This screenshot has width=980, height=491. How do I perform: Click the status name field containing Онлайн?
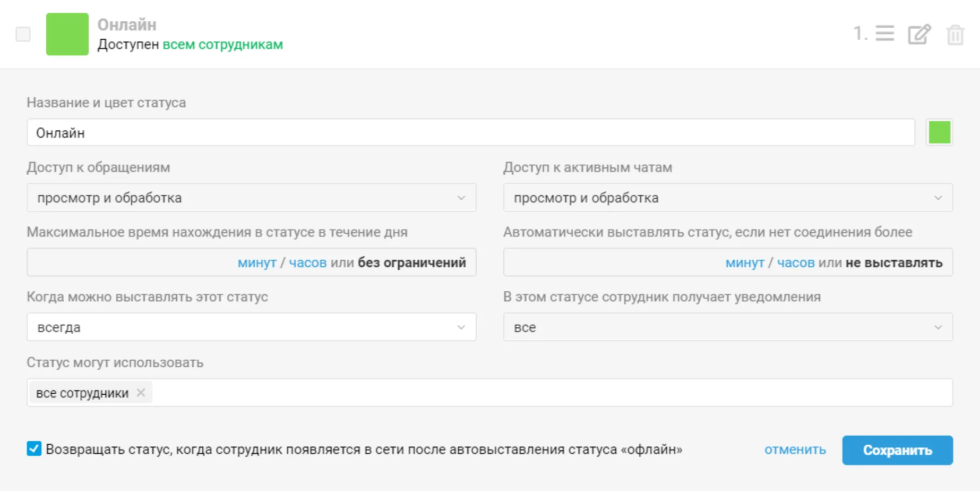coord(471,132)
